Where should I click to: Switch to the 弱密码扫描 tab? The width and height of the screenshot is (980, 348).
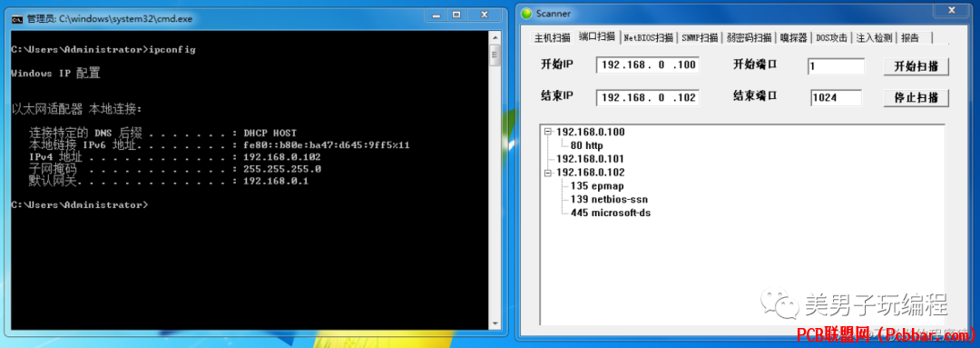tap(750, 38)
